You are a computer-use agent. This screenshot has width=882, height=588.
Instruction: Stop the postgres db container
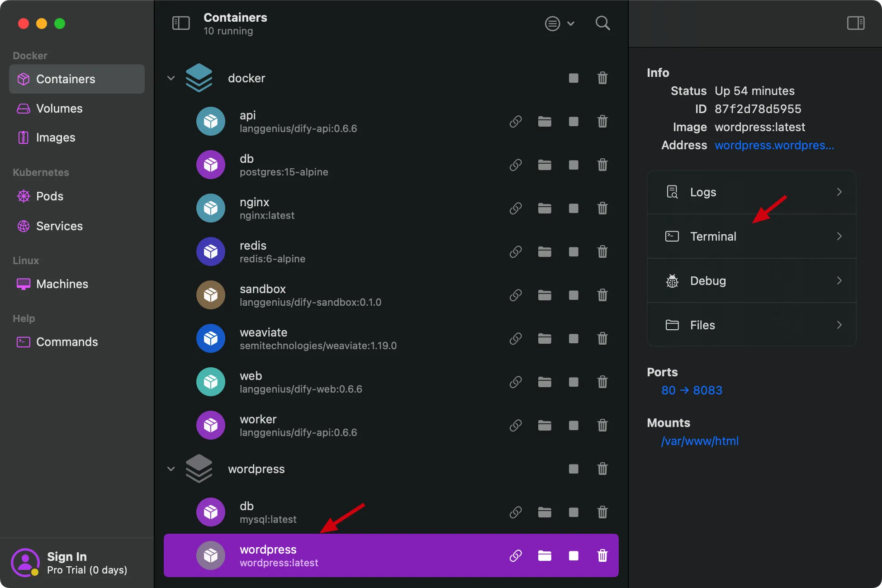click(x=574, y=165)
